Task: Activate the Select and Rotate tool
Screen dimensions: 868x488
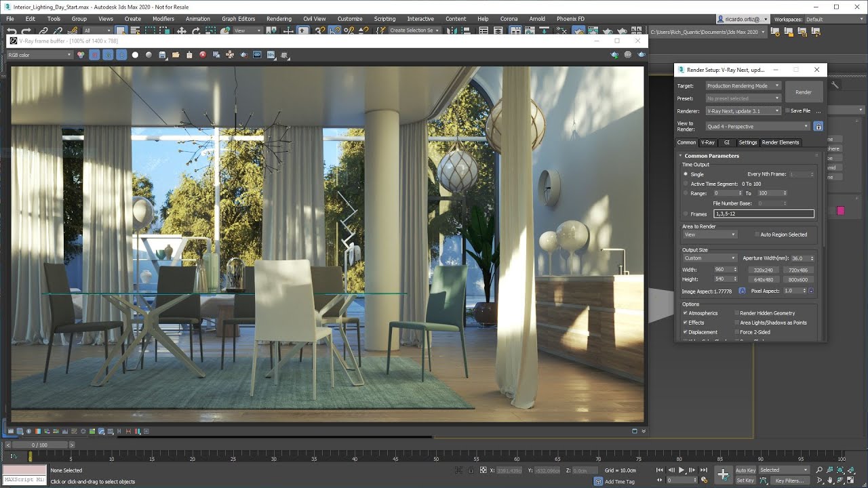Action: 196,30
